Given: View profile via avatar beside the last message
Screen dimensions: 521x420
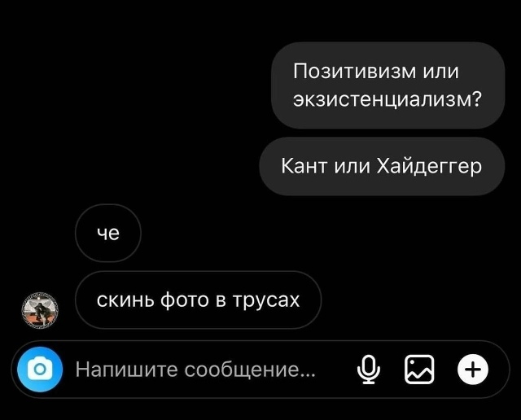Looking at the screenshot, I should (x=40, y=311).
